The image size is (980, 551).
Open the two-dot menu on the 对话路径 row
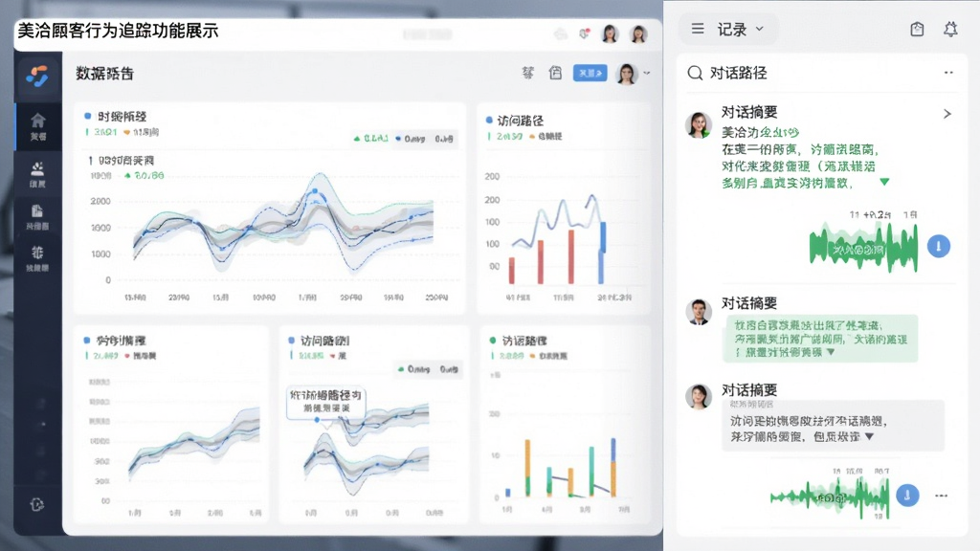(x=948, y=73)
